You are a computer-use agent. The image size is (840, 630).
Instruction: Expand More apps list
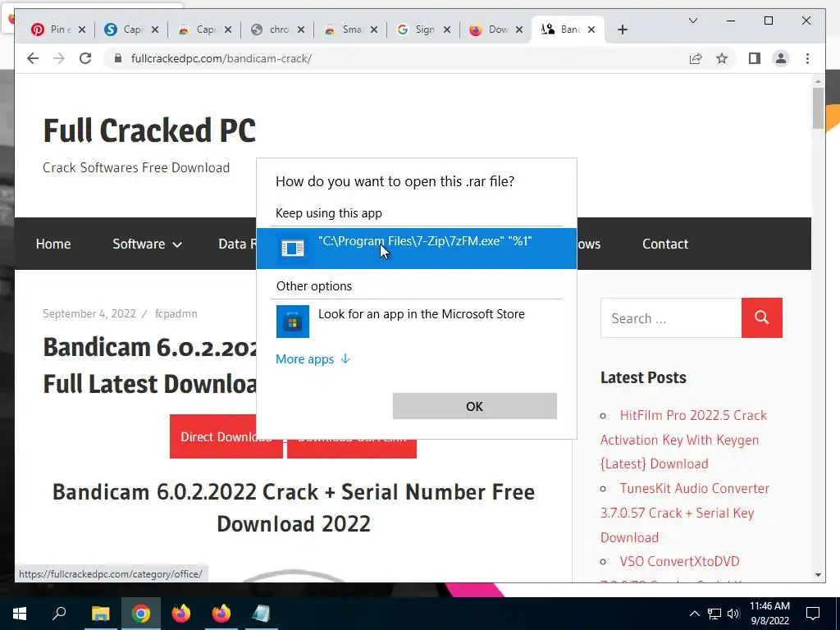click(313, 359)
